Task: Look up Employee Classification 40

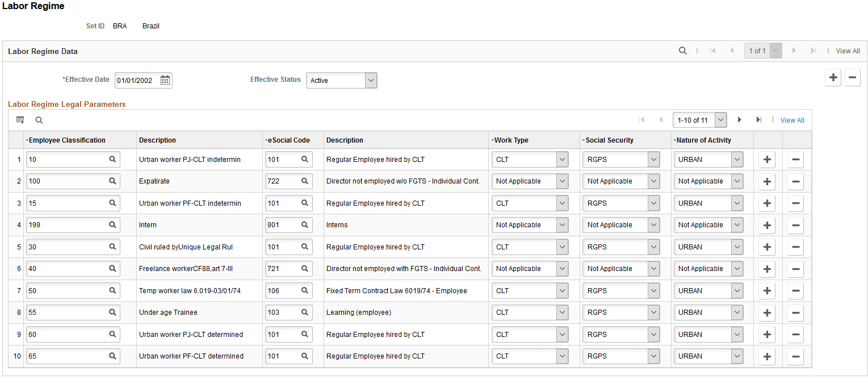Action: [x=112, y=269]
